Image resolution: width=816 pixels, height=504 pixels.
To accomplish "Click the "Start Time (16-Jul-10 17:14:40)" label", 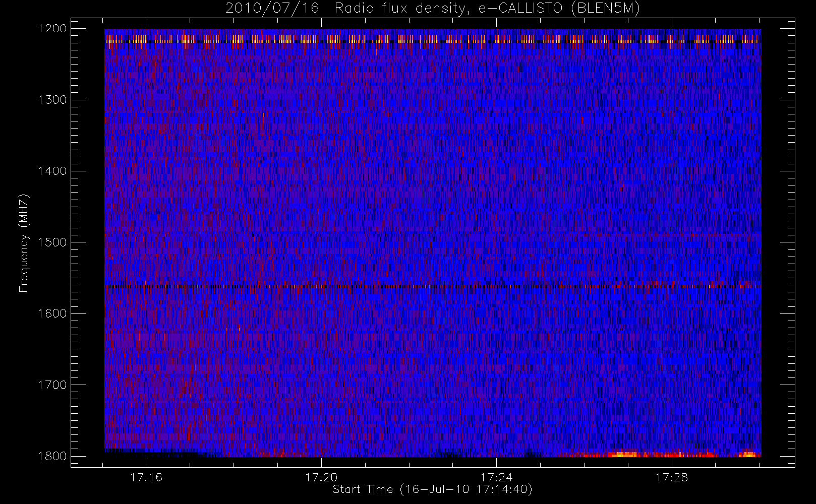I will tap(433, 489).
